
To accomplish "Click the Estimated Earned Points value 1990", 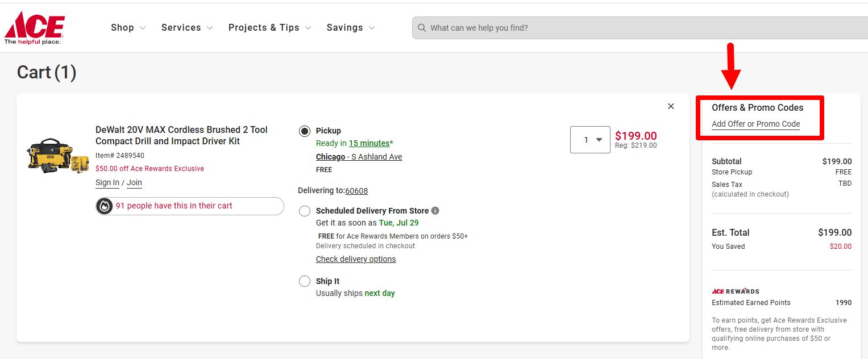I will pyautogui.click(x=844, y=303).
